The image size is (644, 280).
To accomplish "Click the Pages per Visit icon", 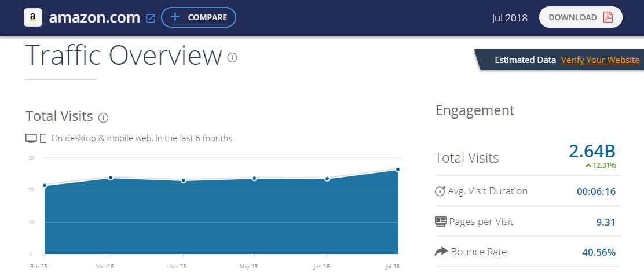I will pos(440,222).
